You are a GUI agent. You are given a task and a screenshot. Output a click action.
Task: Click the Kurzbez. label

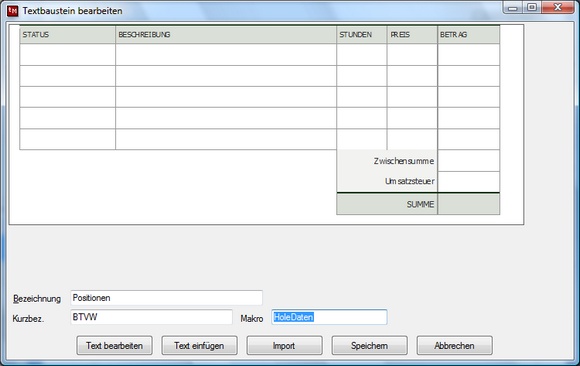tap(28, 319)
